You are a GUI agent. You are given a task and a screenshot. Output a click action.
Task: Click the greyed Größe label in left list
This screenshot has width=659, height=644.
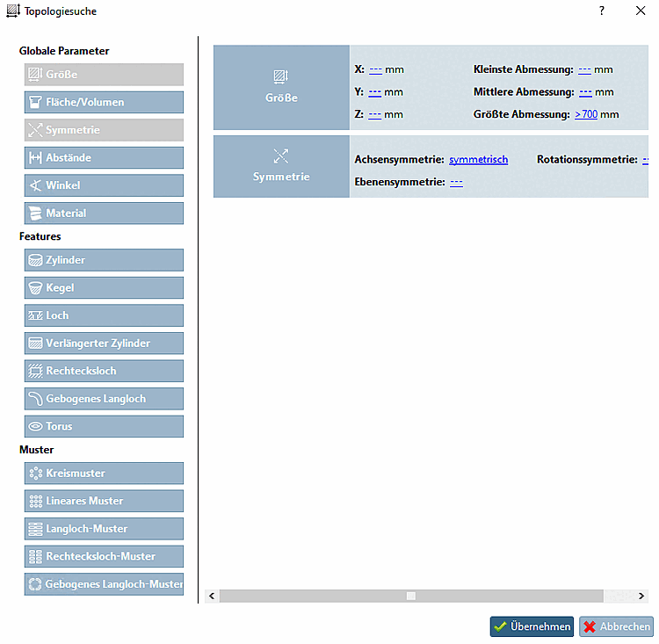point(62,75)
